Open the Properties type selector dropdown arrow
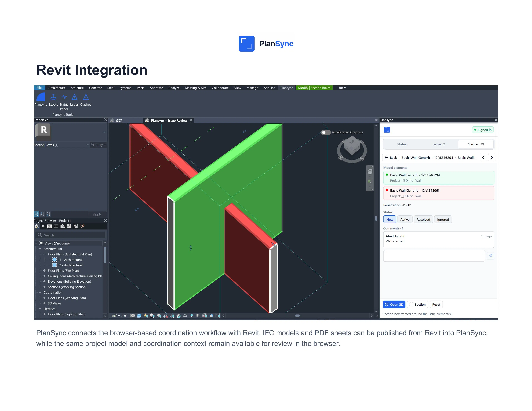 104,132
